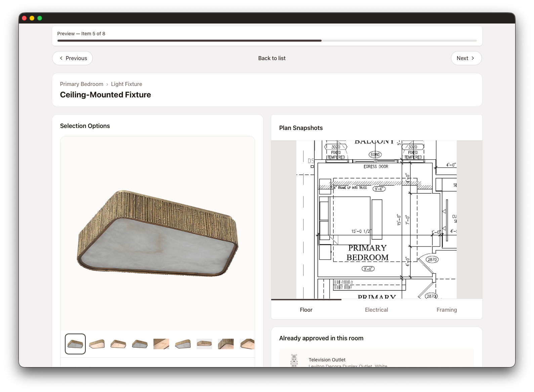Open the Light Fixture breadcrumb
The height and width of the screenshot is (392, 534).
click(127, 84)
